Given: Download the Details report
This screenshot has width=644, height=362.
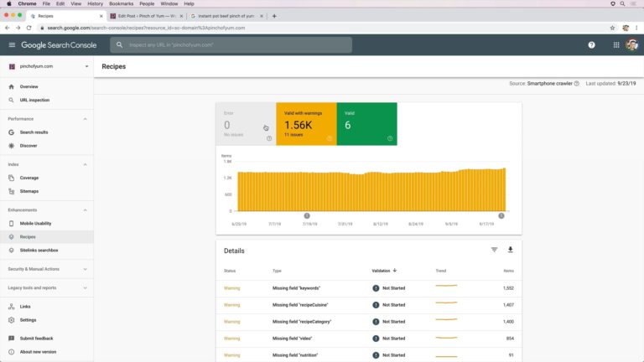Looking at the screenshot, I should click(x=510, y=250).
